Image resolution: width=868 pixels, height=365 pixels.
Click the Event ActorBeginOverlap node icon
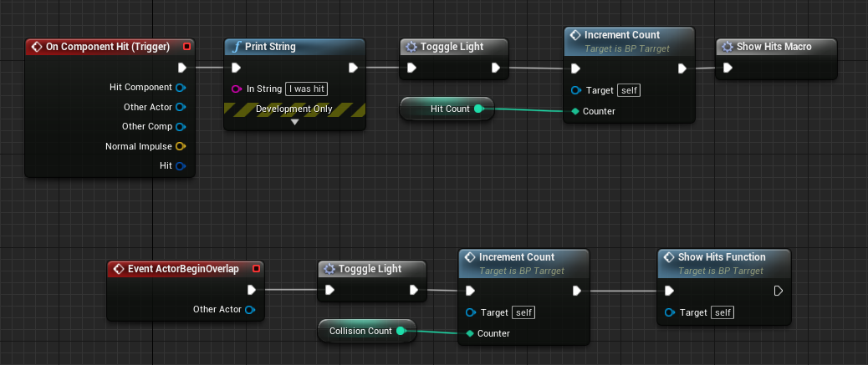[x=118, y=269]
